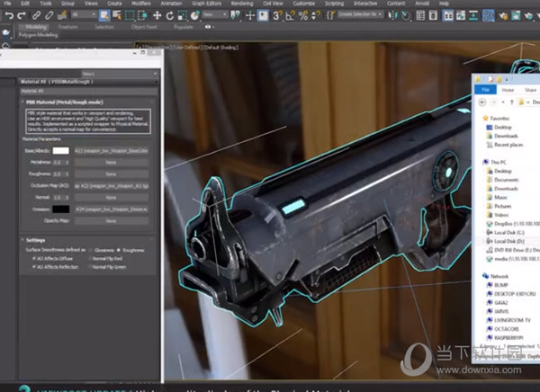Switch to the Freeform ribbon tab
This screenshot has width=540, height=392.
pos(67,27)
